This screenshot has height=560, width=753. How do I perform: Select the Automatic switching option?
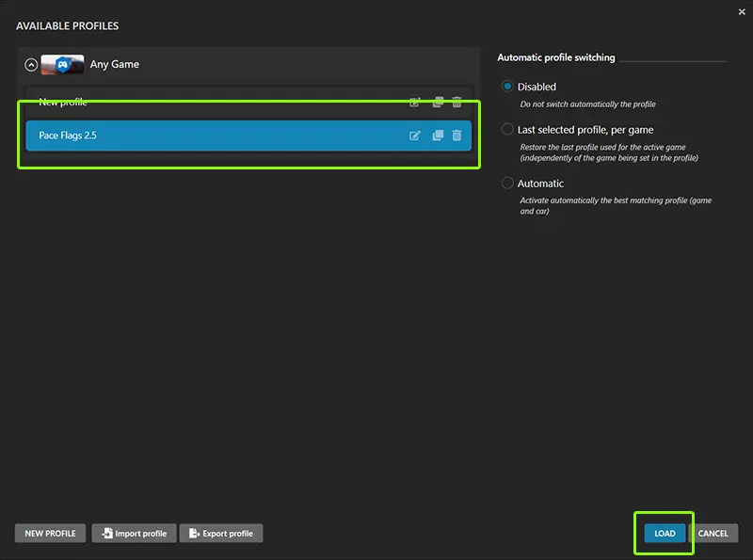pos(508,184)
